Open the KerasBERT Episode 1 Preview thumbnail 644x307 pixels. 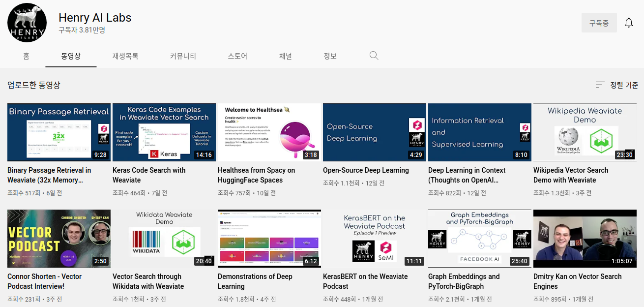tap(375, 239)
